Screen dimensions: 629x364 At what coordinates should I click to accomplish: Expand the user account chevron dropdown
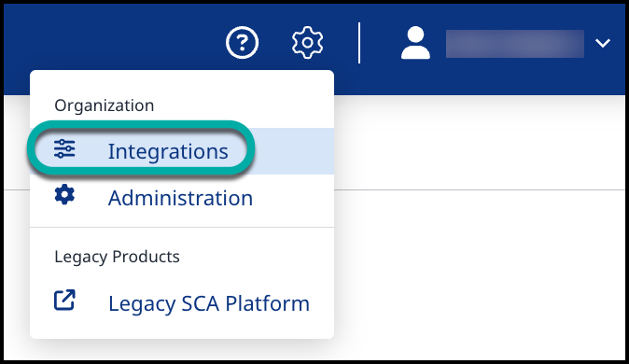click(x=603, y=43)
